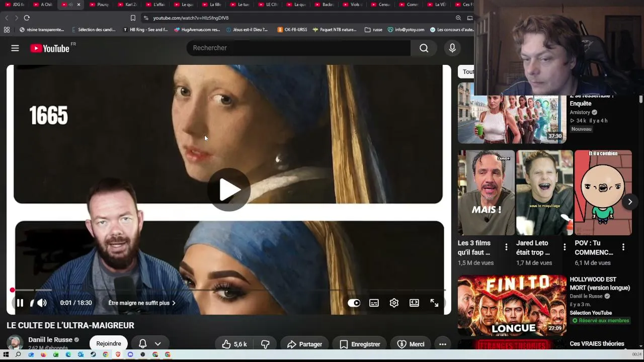The height and width of the screenshot is (362, 644).
Task: Open the more actions three-dot menu
Action: click(x=443, y=344)
